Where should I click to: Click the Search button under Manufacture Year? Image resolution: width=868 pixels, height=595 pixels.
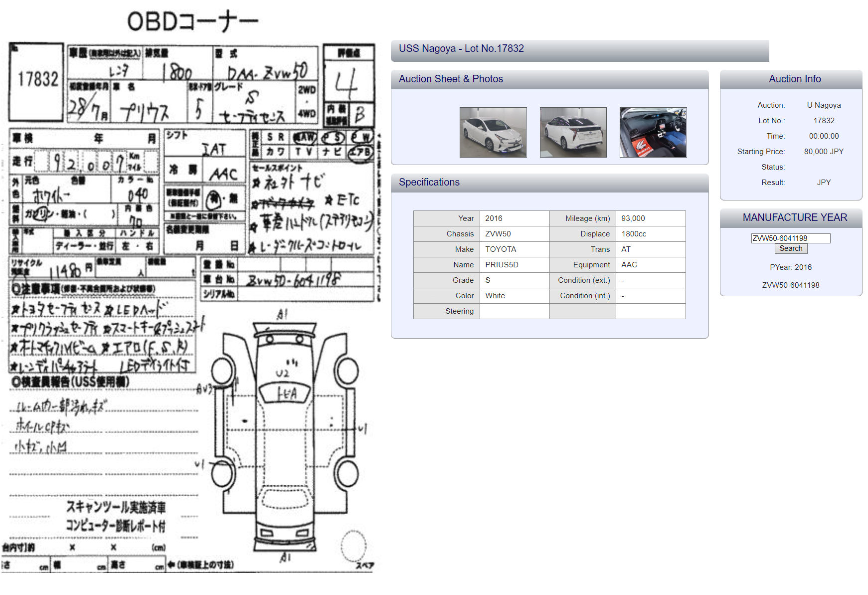click(791, 248)
